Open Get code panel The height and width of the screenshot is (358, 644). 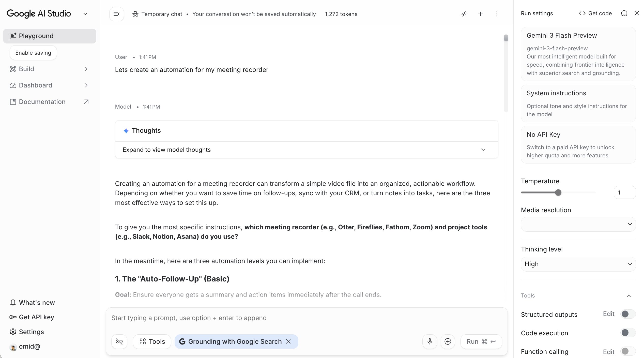pyautogui.click(x=595, y=13)
